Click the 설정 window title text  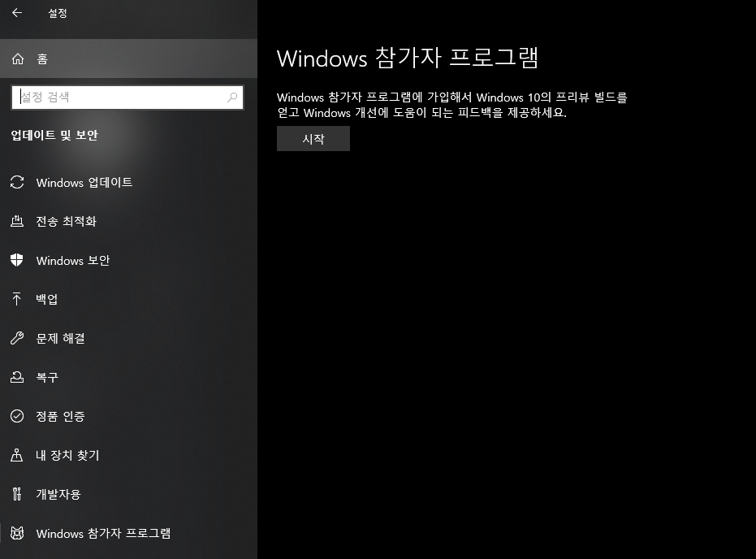(x=58, y=14)
